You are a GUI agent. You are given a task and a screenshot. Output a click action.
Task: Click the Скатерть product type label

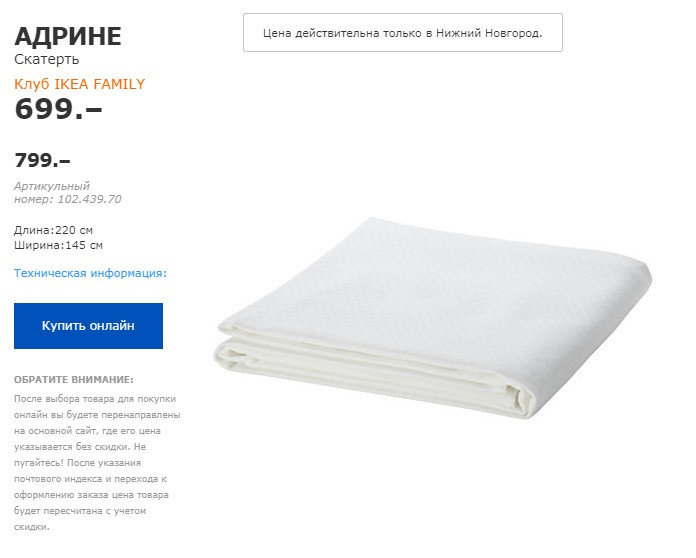pyautogui.click(x=47, y=59)
